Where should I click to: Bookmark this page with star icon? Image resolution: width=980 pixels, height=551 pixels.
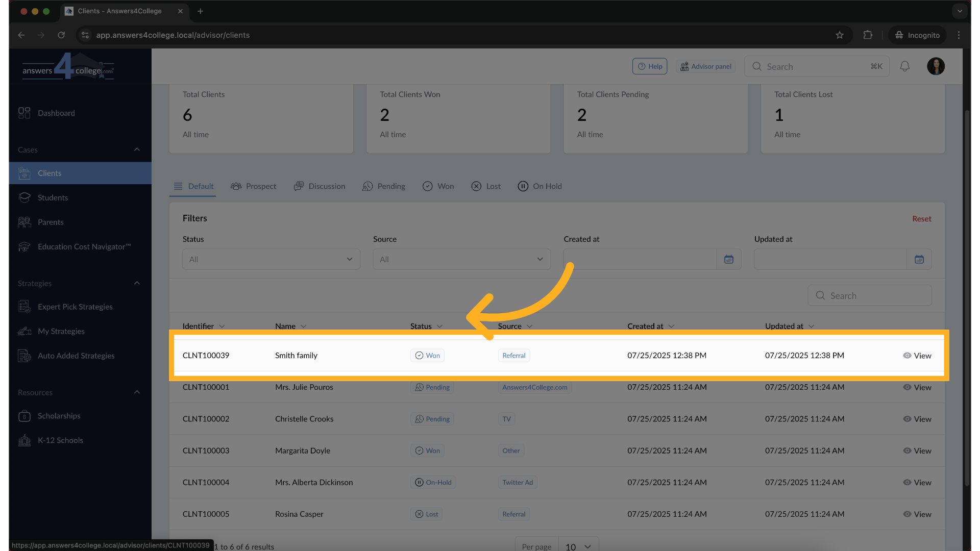(839, 35)
